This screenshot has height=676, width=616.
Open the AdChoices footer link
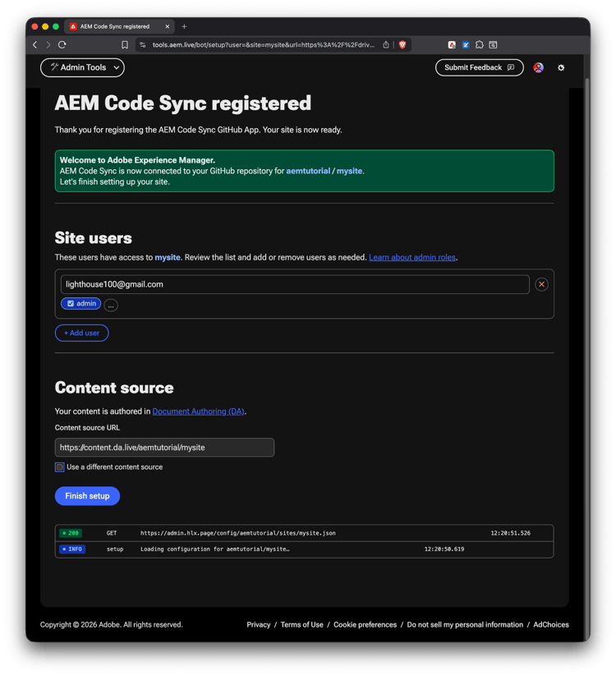[x=551, y=625]
